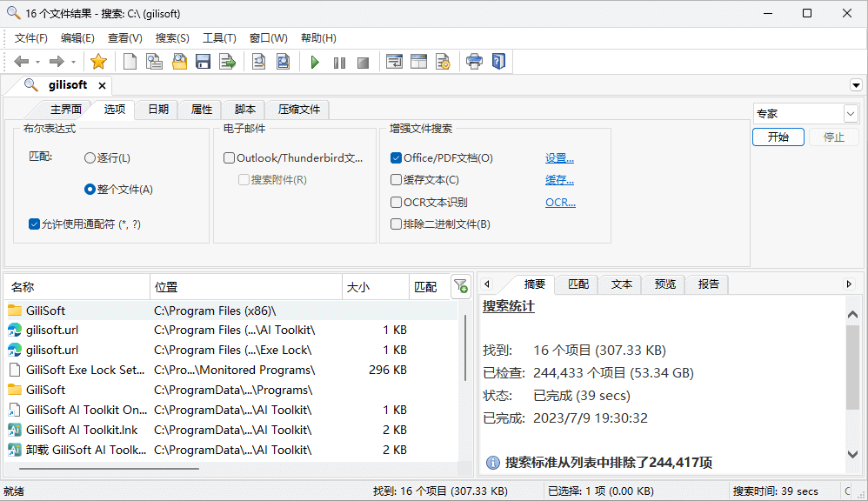Enable Outlook/Thunderbird checkbox
Image resolution: width=868 pixels, height=501 pixels.
click(x=230, y=158)
